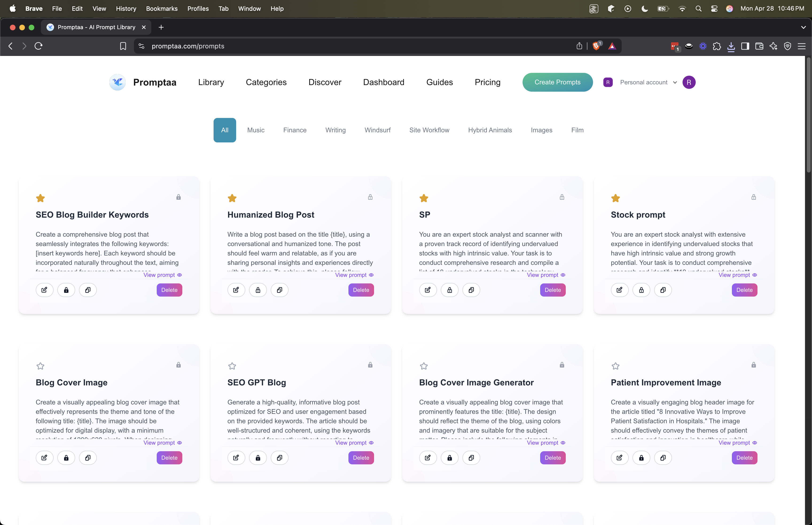The width and height of the screenshot is (812, 525).
Task: Toggle lock button on Stock prompt card
Action: pos(641,290)
